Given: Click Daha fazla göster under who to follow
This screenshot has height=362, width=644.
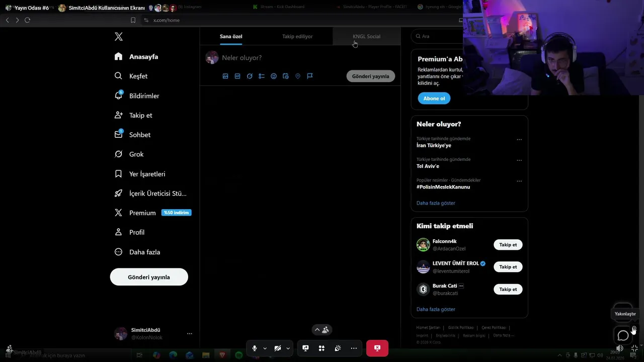Looking at the screenshot, I should (436, 309).
